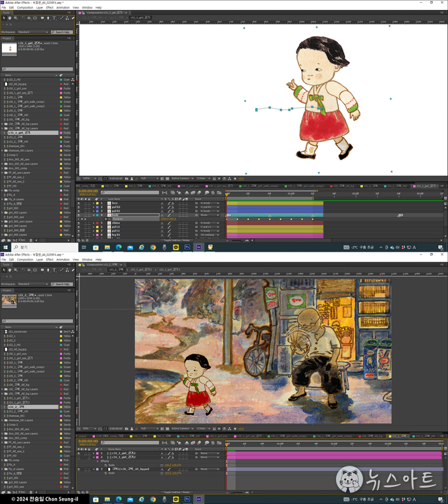Open Composition menu in top window
Image resolution: width=448 pixels, height=504 pixels.
[x=25, y=7]
